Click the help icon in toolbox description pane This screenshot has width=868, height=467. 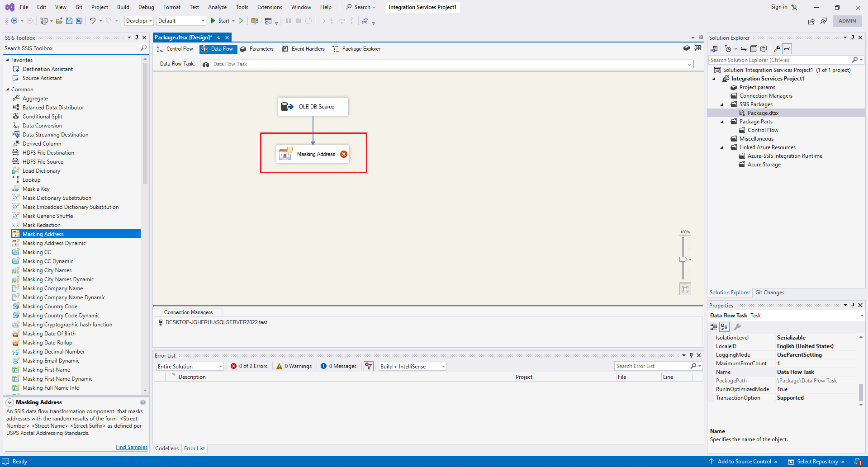coord(143,402)
